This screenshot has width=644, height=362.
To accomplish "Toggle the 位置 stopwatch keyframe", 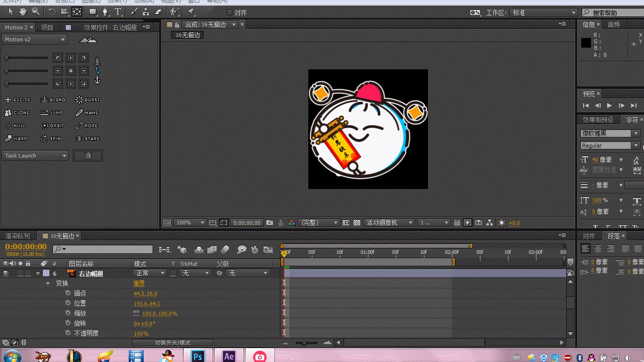I will (68, 303).
